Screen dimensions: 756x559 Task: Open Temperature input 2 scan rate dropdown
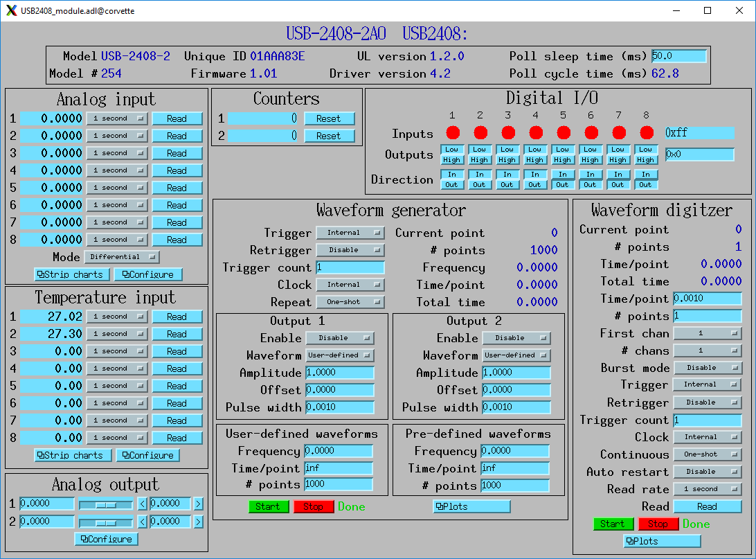pyautogui.click(x=117, y=334)
